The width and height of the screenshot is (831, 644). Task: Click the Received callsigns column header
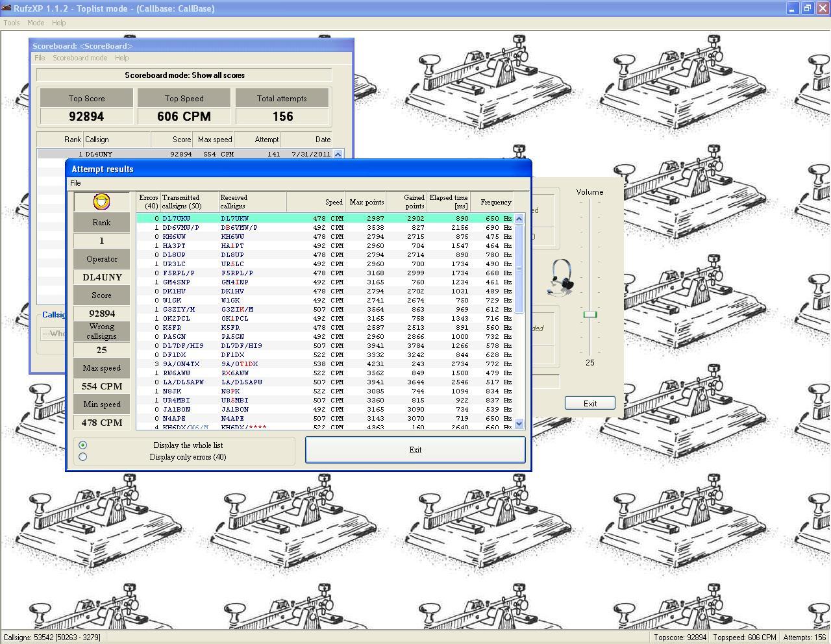coord(252,202)
